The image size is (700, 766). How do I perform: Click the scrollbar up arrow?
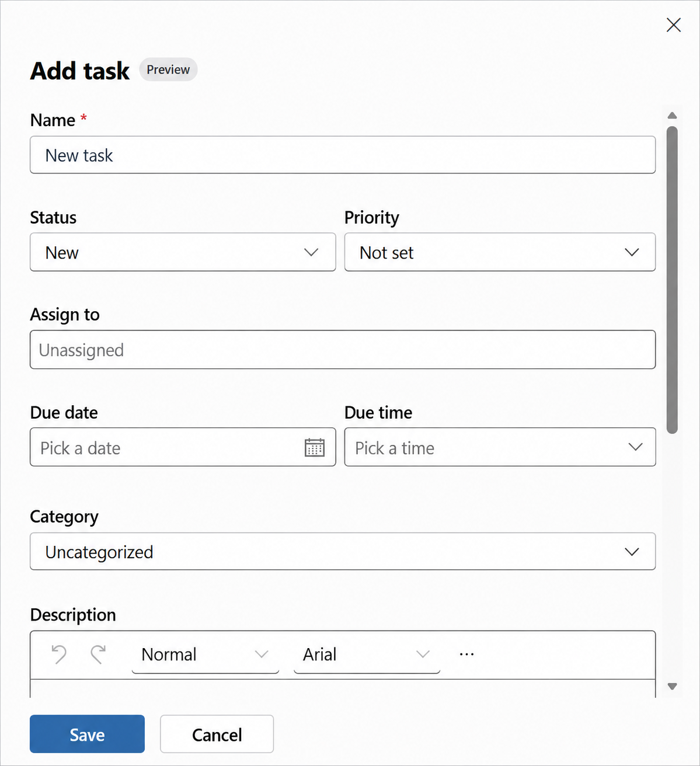click(x=672, y=116)
